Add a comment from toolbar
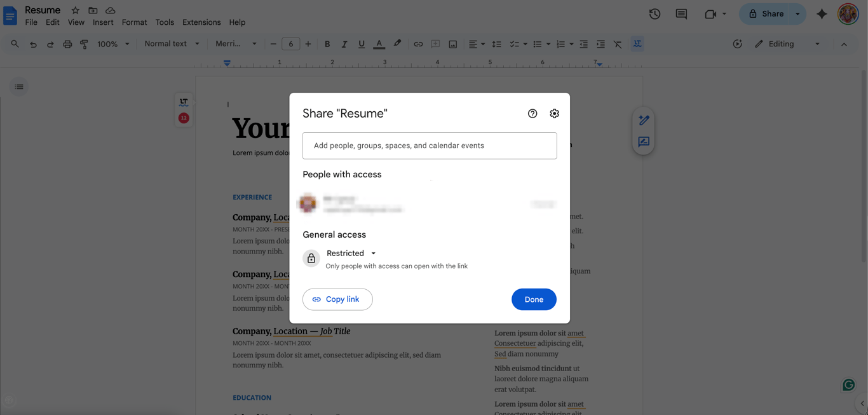This screenshot has width=868, height=415. tap(435, 44)
